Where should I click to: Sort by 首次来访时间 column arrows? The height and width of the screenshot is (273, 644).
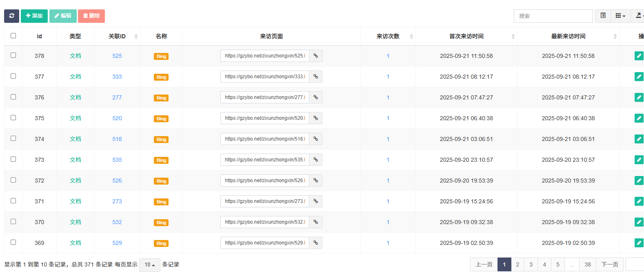coord(513,37)
